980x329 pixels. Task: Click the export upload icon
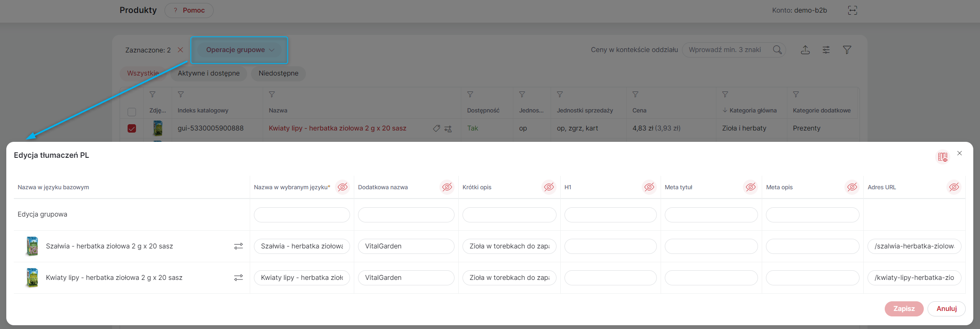click(805, 50)
